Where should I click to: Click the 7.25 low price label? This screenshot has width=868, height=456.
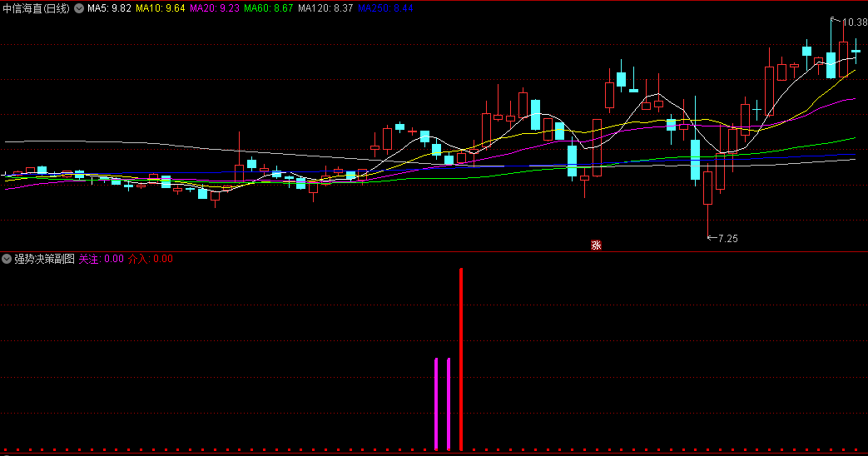[x=728, y=239]
